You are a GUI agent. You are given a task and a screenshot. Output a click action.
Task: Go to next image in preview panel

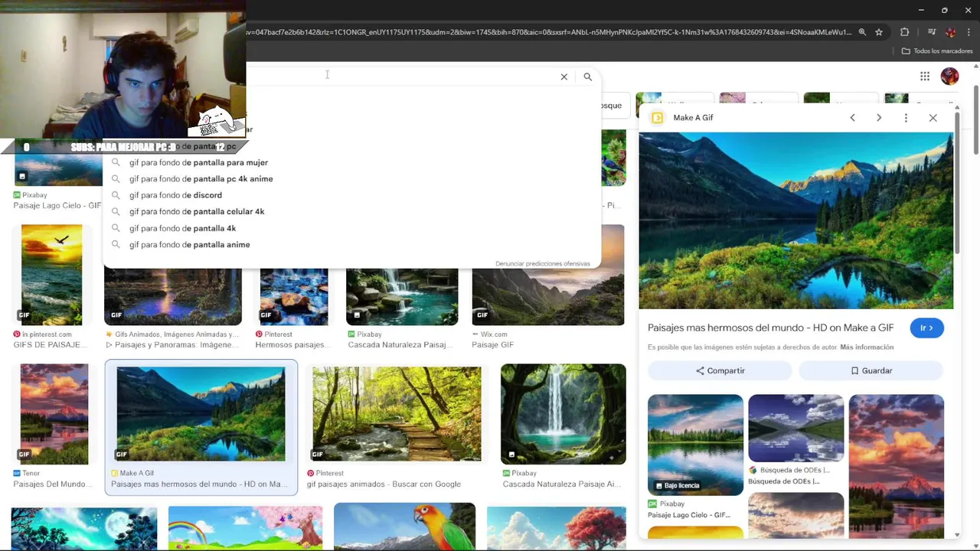[x=879, y=118]
